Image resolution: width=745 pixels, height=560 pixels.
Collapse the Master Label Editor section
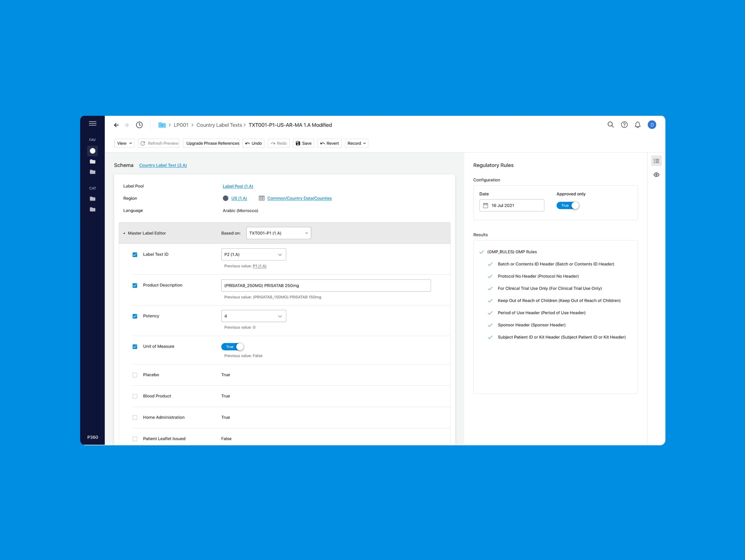[x=124, y=233]
